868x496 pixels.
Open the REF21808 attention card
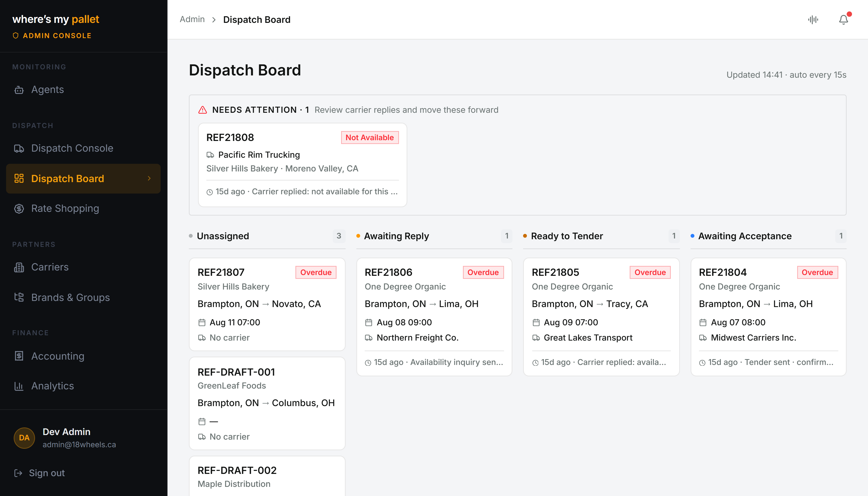[303, 165]
